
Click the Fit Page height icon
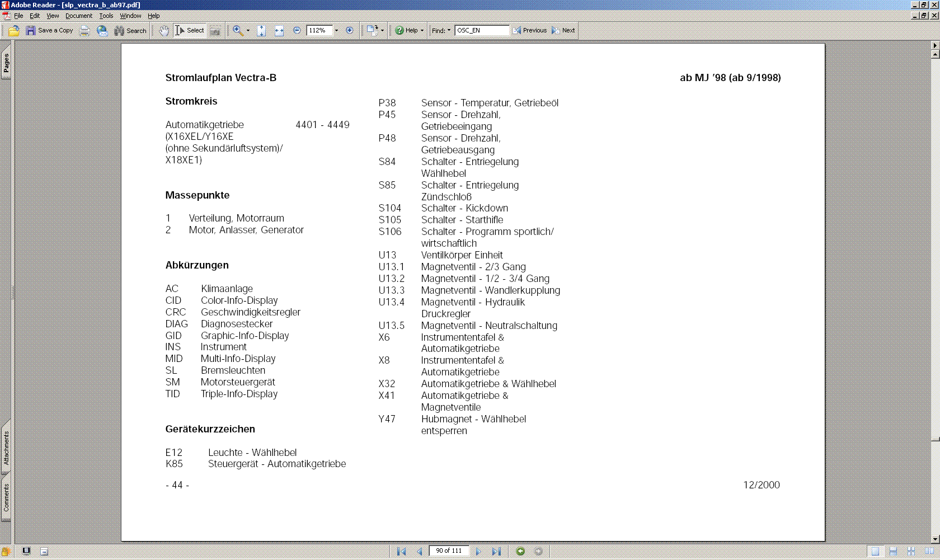point(261,31)
